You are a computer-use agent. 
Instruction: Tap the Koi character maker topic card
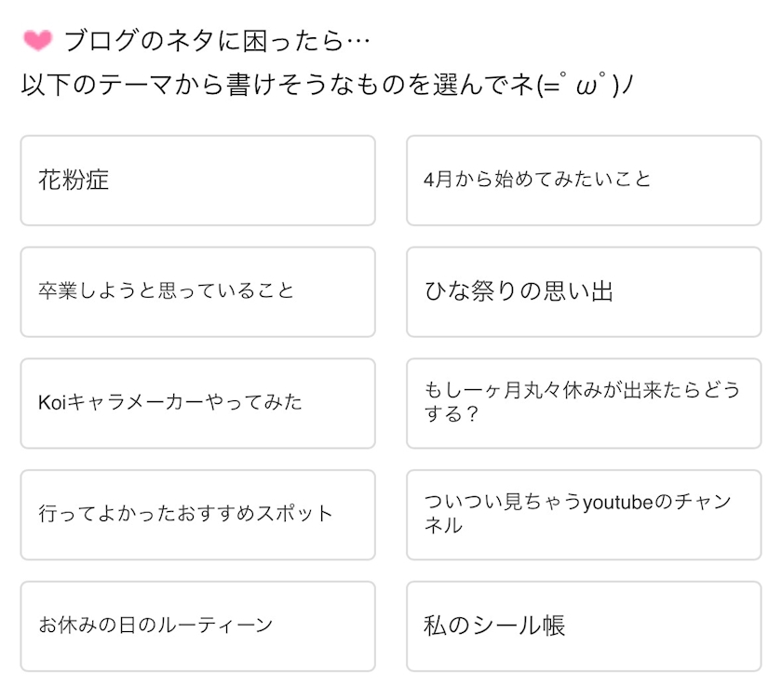tap(197, 403)
